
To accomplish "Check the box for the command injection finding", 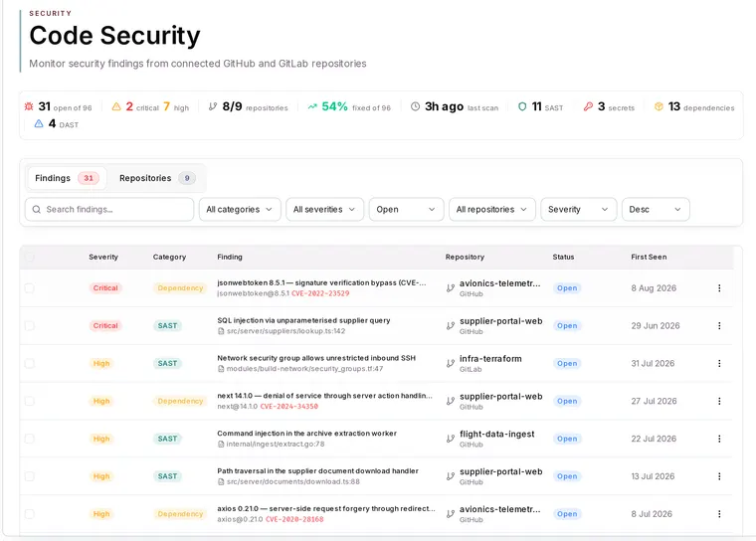I will (x=30, y=439).
